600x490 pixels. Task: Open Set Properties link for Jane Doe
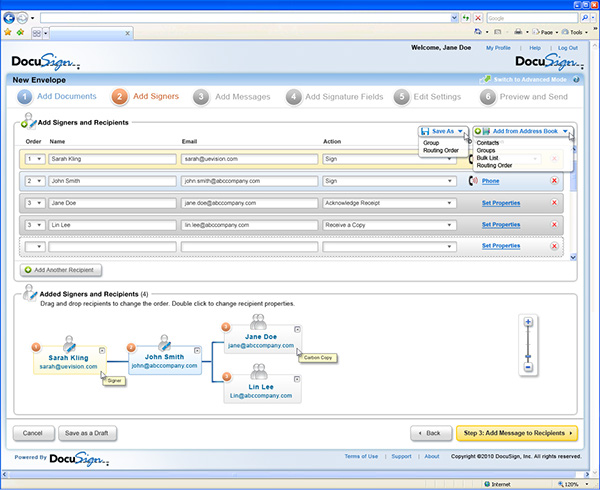click(x=501, y=203)
